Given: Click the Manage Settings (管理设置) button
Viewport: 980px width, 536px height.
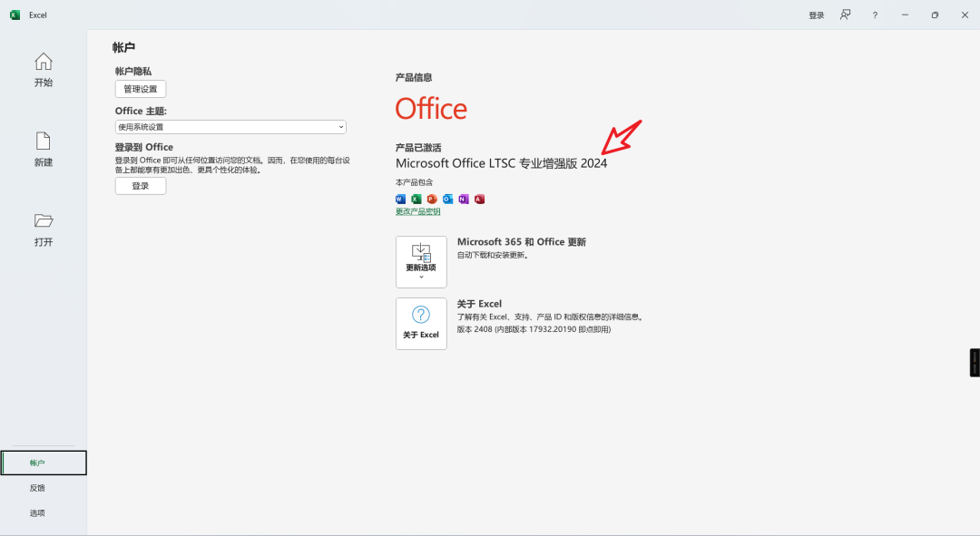Looking at the screenshot, I should pos(141,89).
